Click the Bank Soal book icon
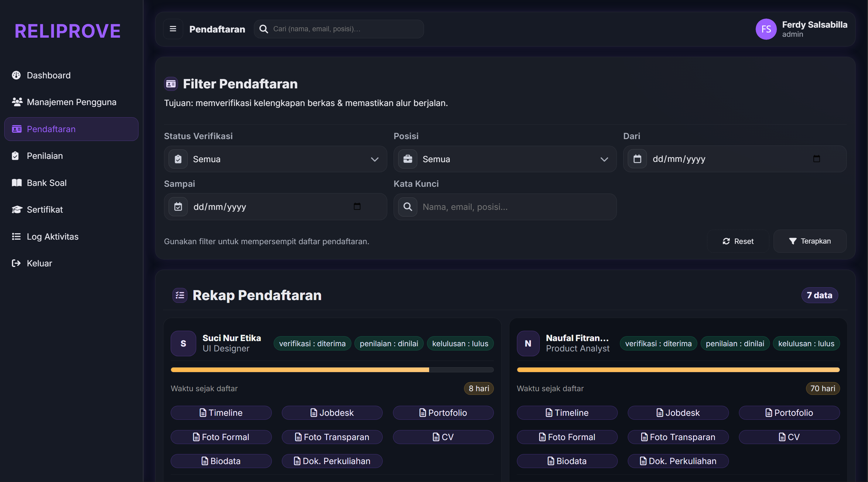868x482 pixels. [16, 183]
